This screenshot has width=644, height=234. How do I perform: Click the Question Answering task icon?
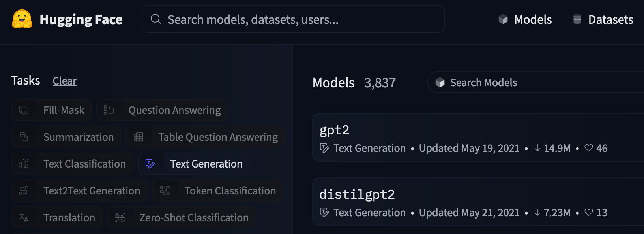109,110
